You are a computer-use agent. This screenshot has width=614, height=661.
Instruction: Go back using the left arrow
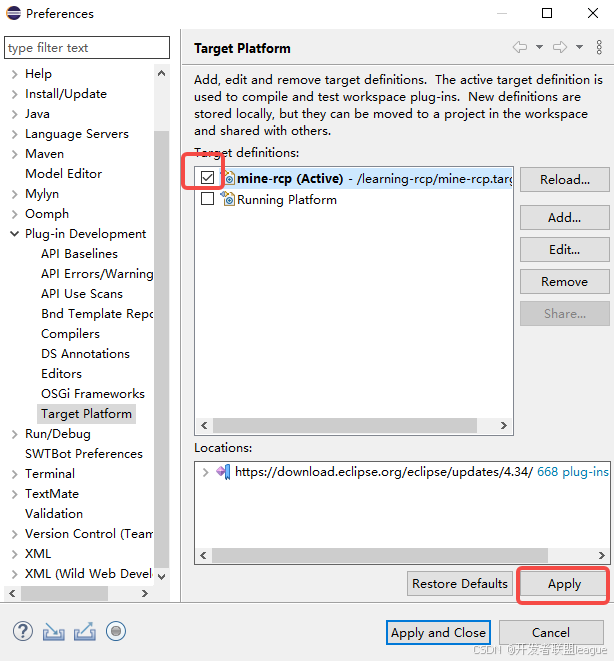520,47
